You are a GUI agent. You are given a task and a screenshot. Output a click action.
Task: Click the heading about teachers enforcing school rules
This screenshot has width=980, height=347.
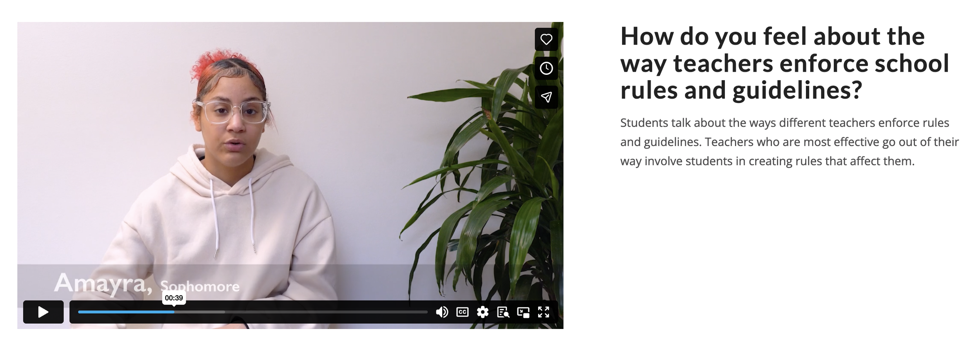click(x=785, y=63)
